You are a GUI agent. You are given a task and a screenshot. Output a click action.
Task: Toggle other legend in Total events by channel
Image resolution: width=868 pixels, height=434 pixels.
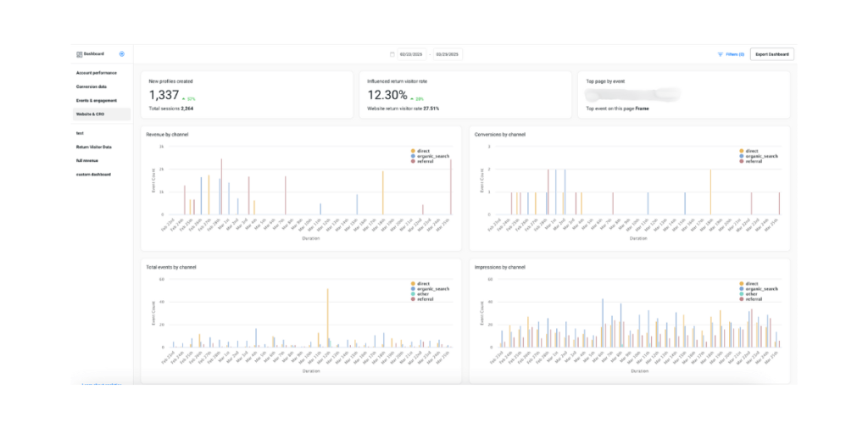click(420, 294)
